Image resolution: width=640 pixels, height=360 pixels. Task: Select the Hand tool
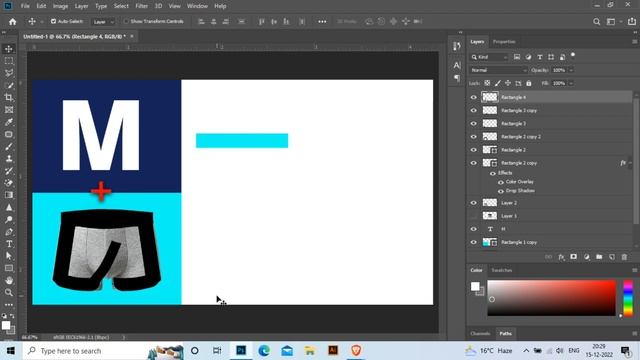(9, 280)
